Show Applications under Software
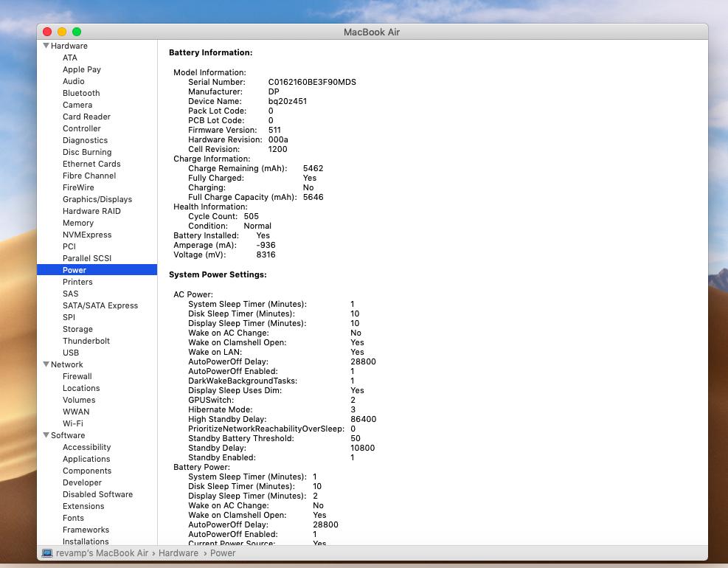 86,459
